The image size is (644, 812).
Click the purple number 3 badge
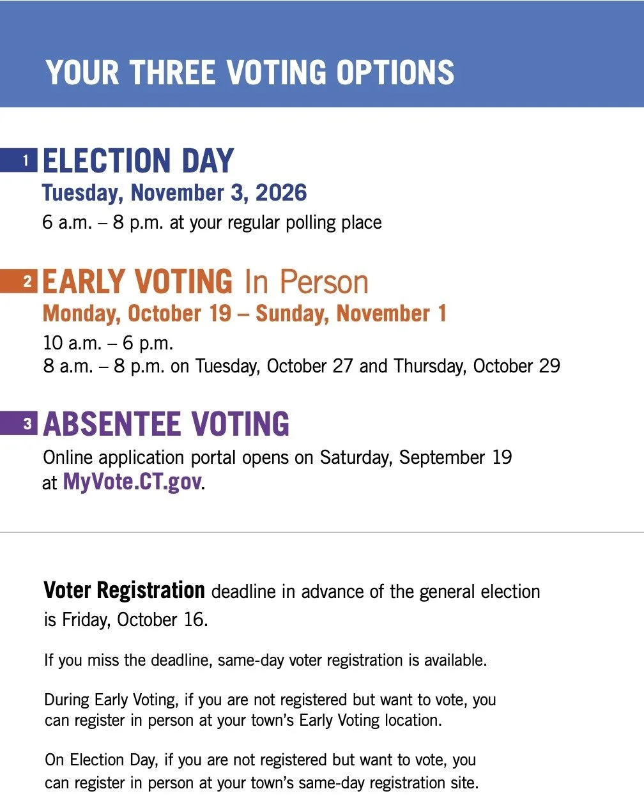tap(19, 424)
